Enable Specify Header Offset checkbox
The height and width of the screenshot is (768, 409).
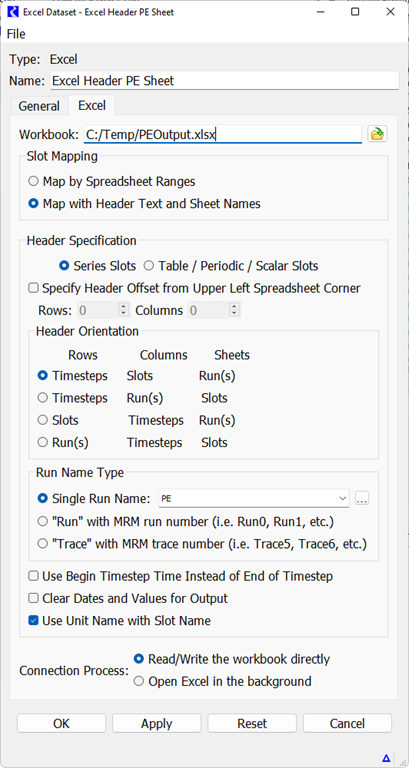click(x=33, y=288)
